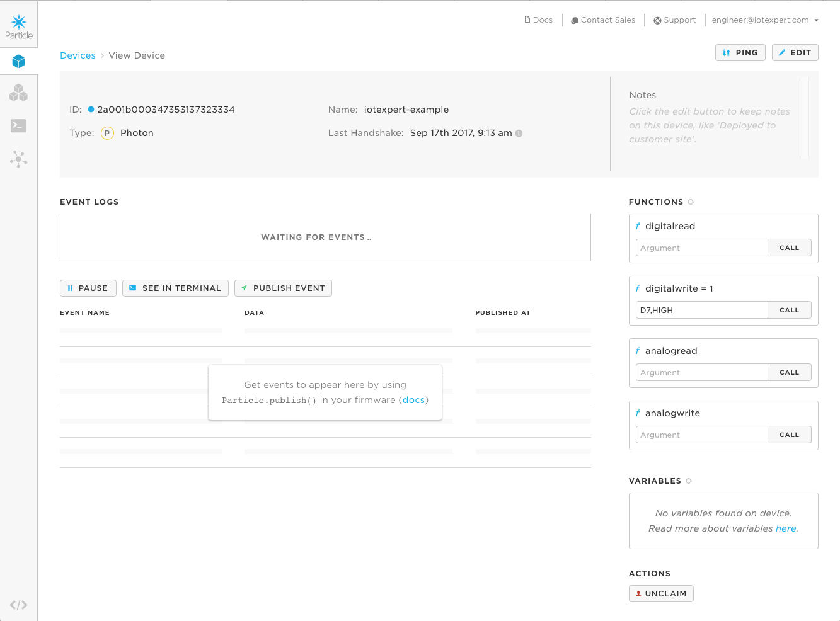
Task: Click SEE IN TERMINAL button
Action: click(175, 288)
